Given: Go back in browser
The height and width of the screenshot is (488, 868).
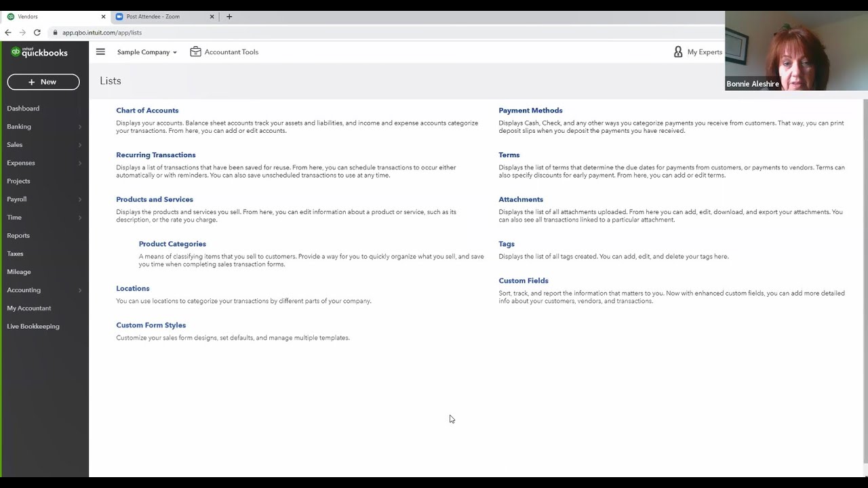Looking at the screenshot, I should 8,33.
